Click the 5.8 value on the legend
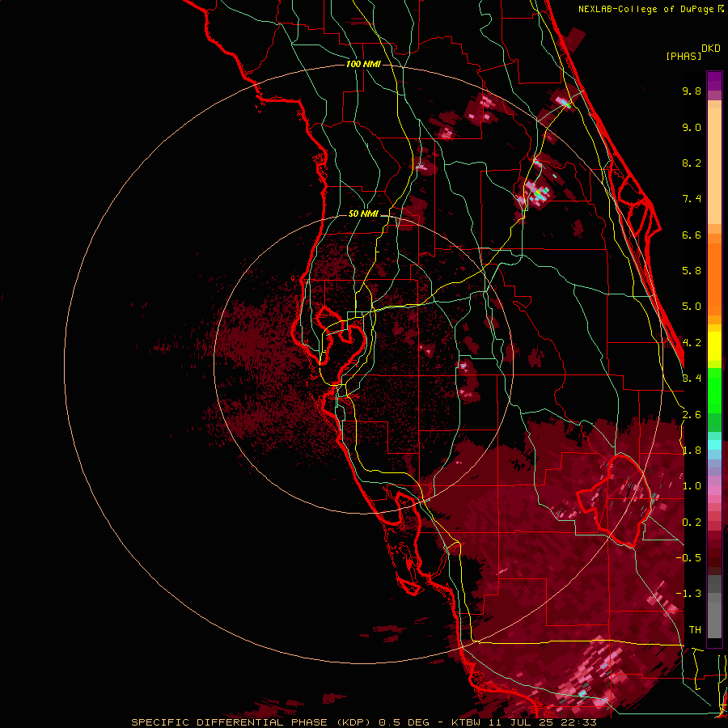This screenshot has width=728, height=728. pyautogui.click(x=692, y=271)
